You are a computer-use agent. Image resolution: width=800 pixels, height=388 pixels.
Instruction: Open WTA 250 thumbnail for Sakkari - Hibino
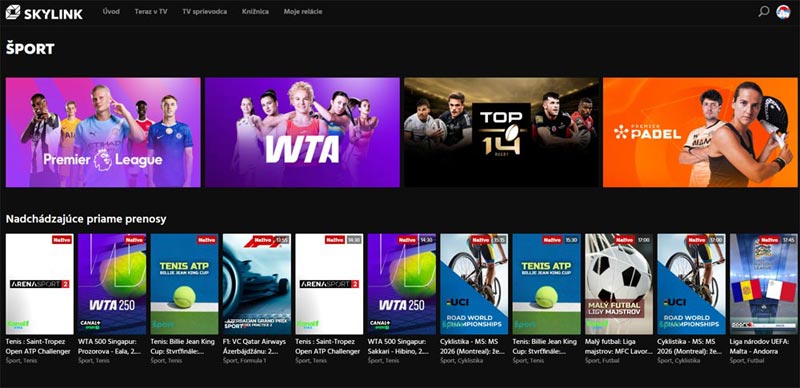tap(402, 284)
